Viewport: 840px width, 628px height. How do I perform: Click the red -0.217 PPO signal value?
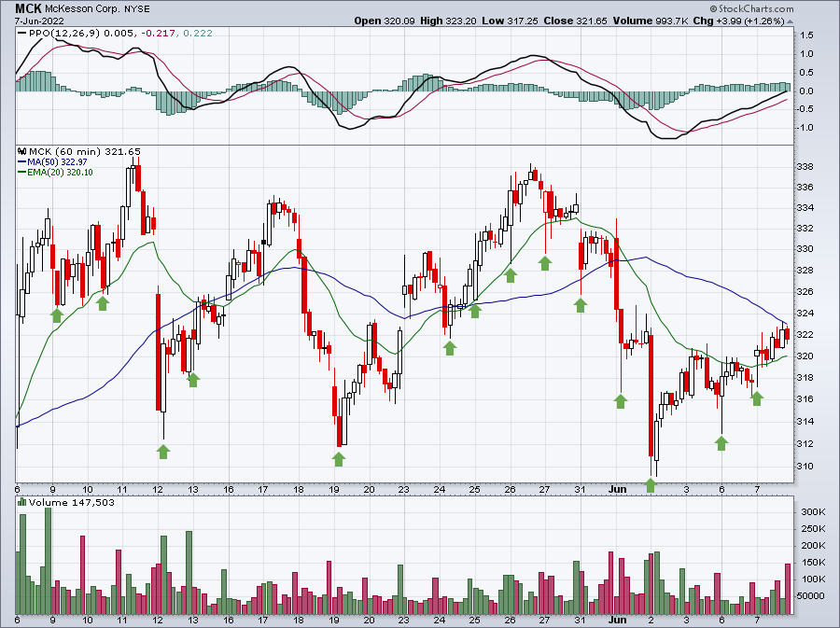[158, 34]
